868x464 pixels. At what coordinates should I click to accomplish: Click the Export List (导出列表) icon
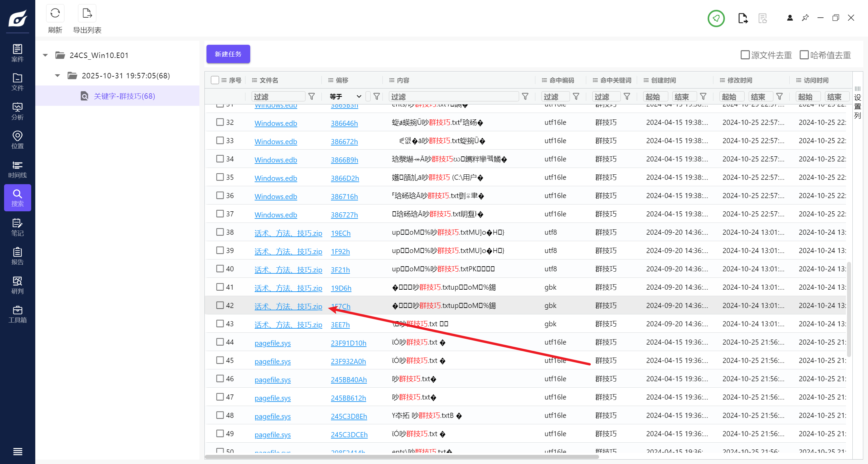point(87,14)
